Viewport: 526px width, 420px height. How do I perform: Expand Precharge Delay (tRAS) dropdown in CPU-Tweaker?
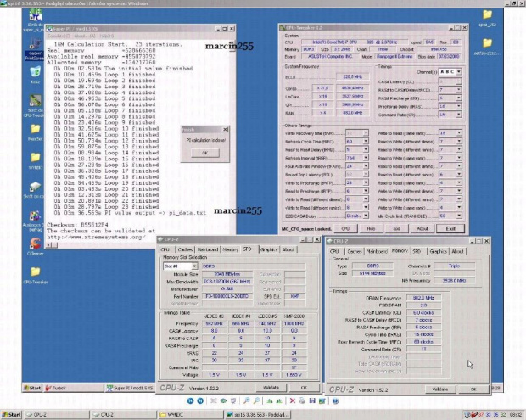459,106
